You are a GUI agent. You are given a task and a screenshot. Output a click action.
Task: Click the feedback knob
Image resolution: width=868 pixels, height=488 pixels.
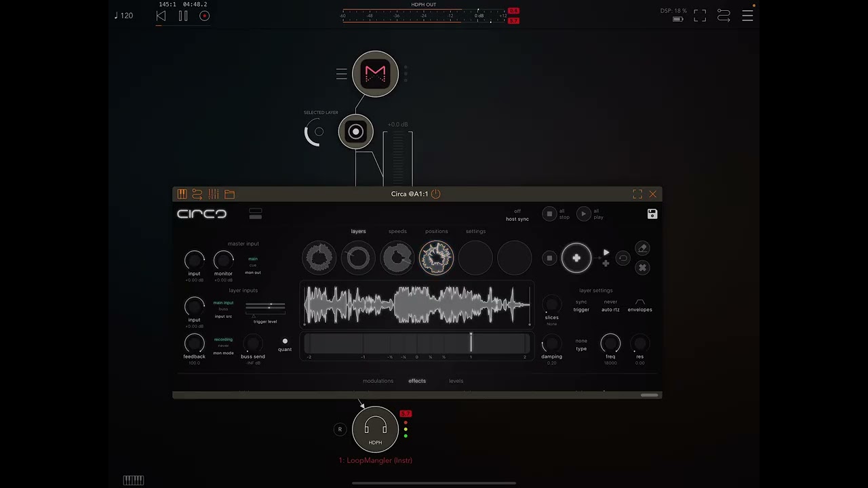(194, 343)
